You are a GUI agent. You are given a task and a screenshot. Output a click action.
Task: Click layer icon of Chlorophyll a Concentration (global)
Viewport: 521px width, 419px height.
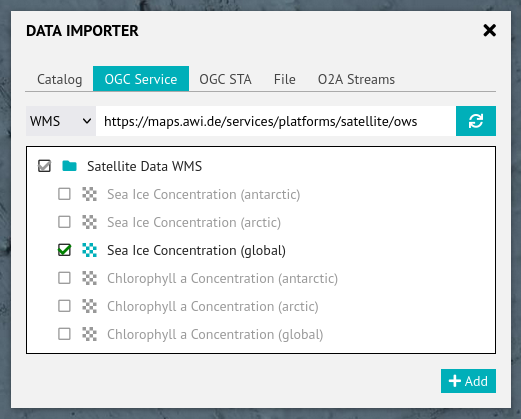pyautogui.click(x=89, y=334)
